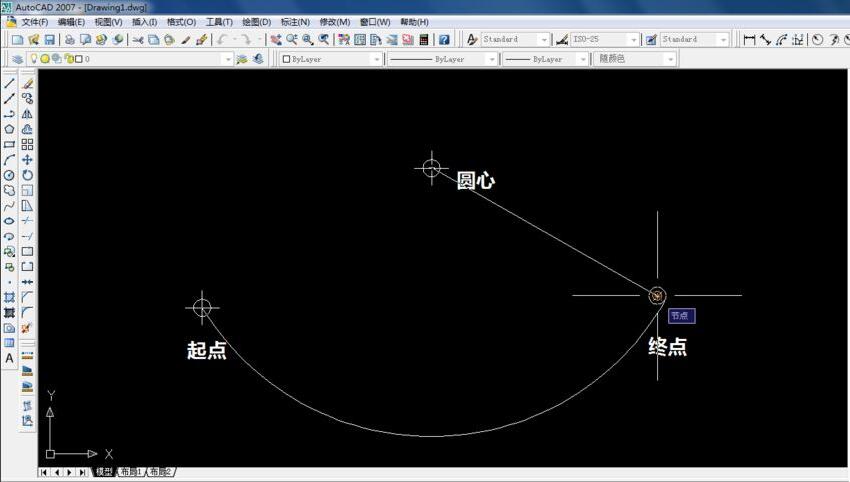Select the Ellipse draw tool
850x482 pixels.
click(9, 221)
